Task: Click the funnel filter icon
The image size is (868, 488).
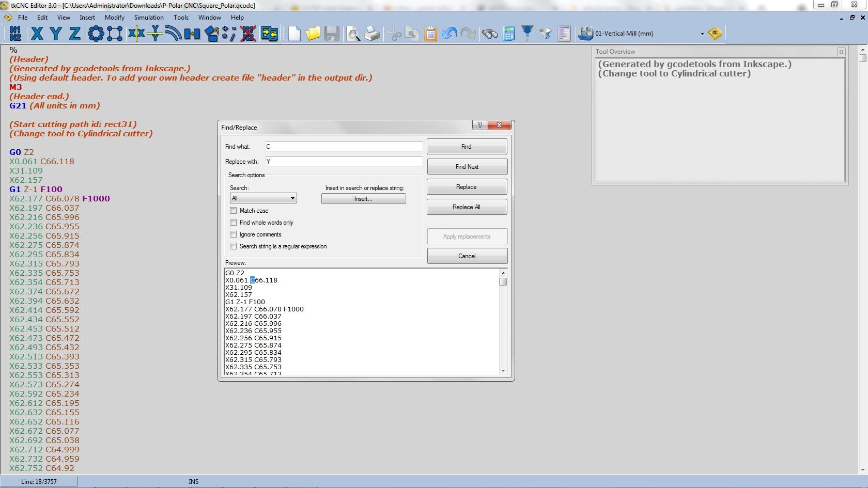Action: 546,34
